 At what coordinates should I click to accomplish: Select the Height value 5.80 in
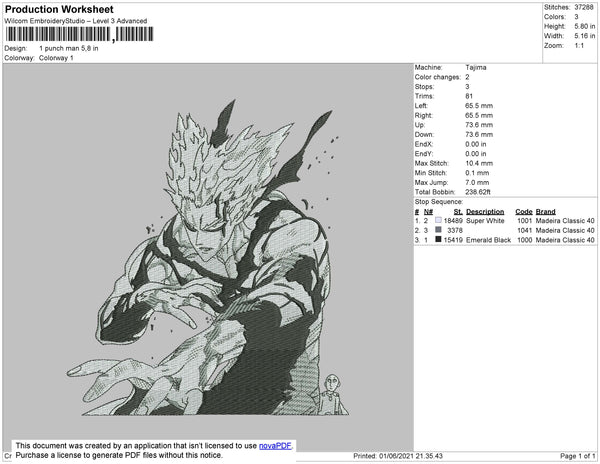[x=584, y=26]
